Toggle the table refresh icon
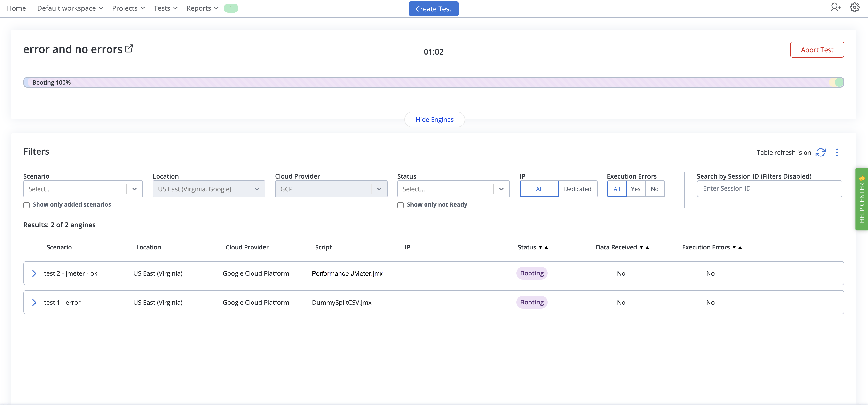 [821, 152]
